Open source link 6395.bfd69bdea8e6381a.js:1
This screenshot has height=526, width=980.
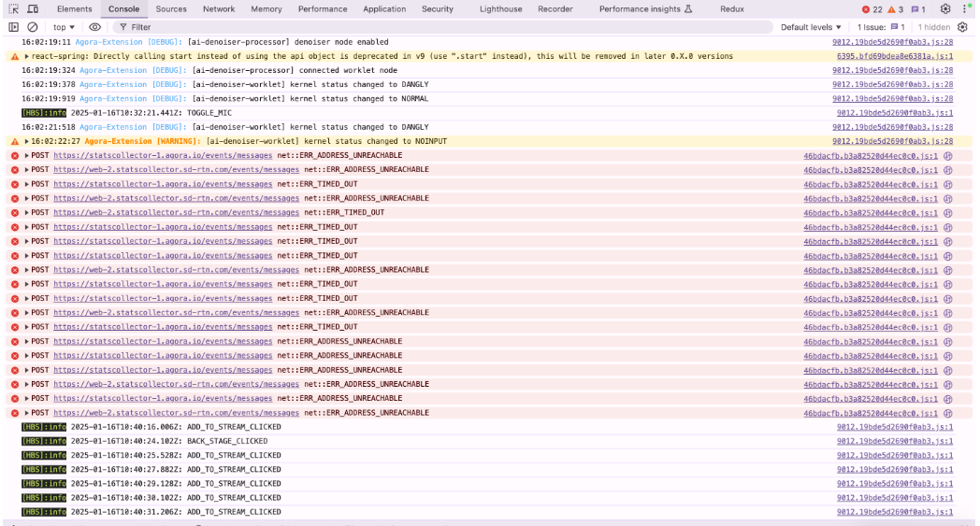[895, 56]
